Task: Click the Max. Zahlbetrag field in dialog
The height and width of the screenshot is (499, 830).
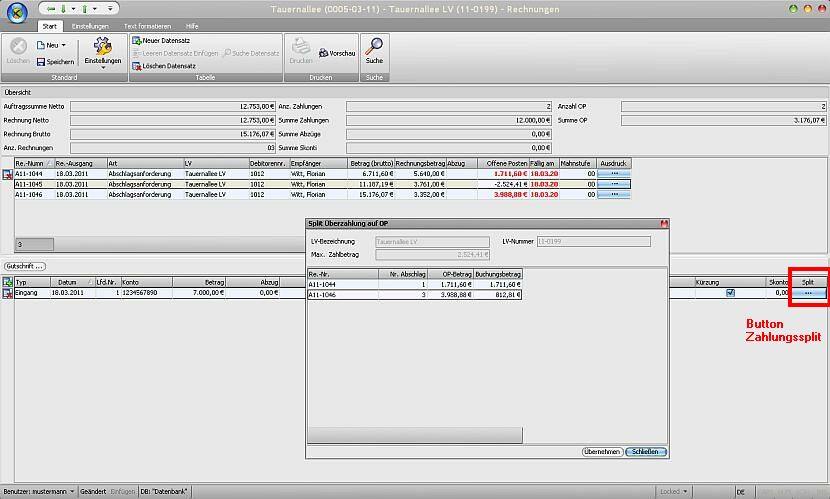Action: pos(432,255)
